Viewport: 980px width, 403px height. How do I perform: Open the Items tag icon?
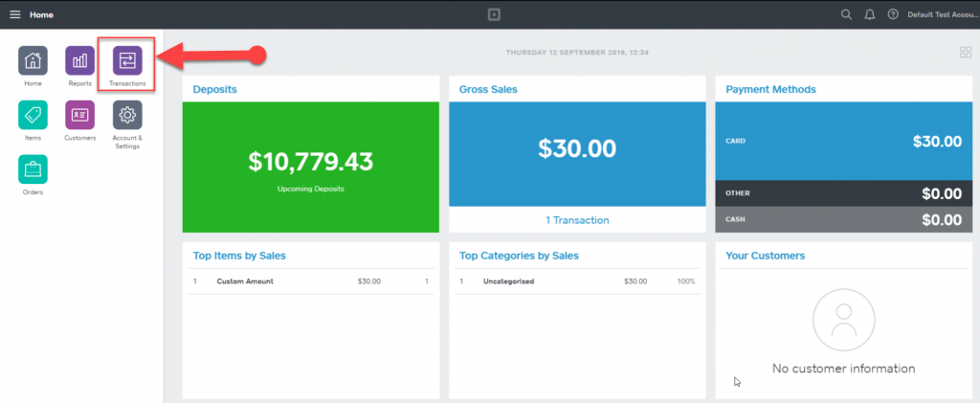(x=33, y=115)
